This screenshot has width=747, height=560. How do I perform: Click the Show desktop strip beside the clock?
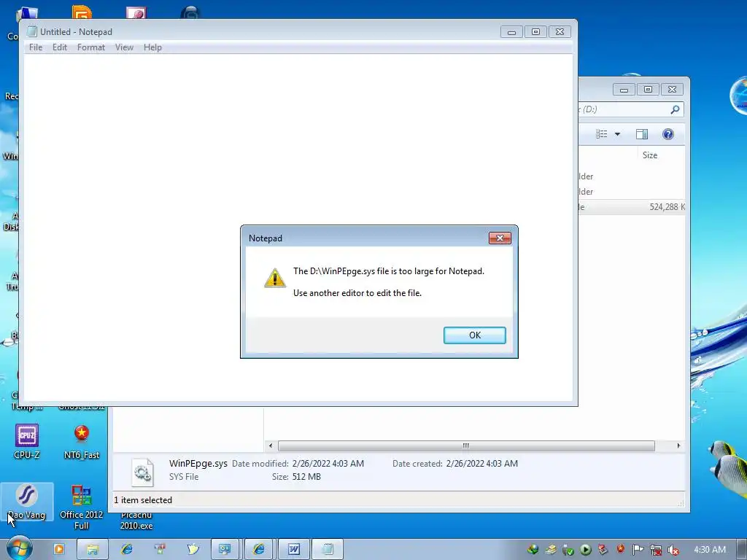742,550
